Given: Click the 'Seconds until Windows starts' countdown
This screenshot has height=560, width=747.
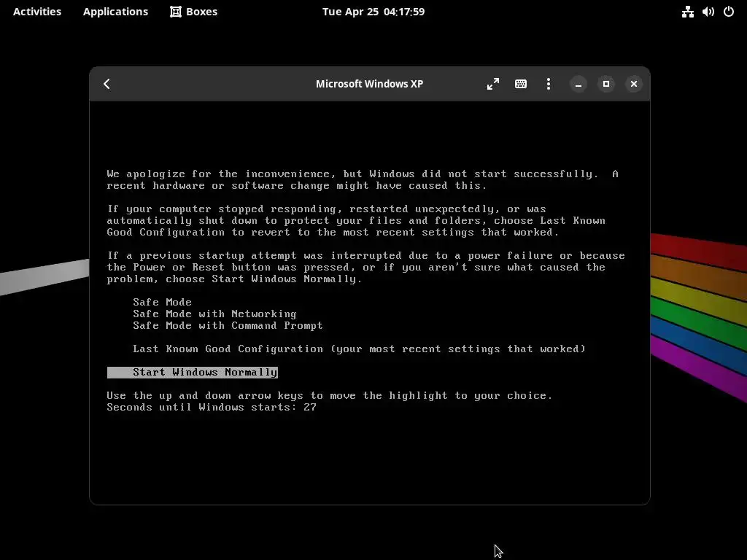Looking at the screenshot, I should [x=212, y=407].
